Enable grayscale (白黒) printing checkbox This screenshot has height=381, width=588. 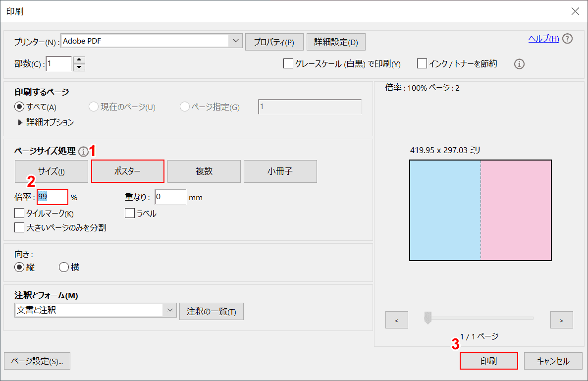[x=288, y=64]
